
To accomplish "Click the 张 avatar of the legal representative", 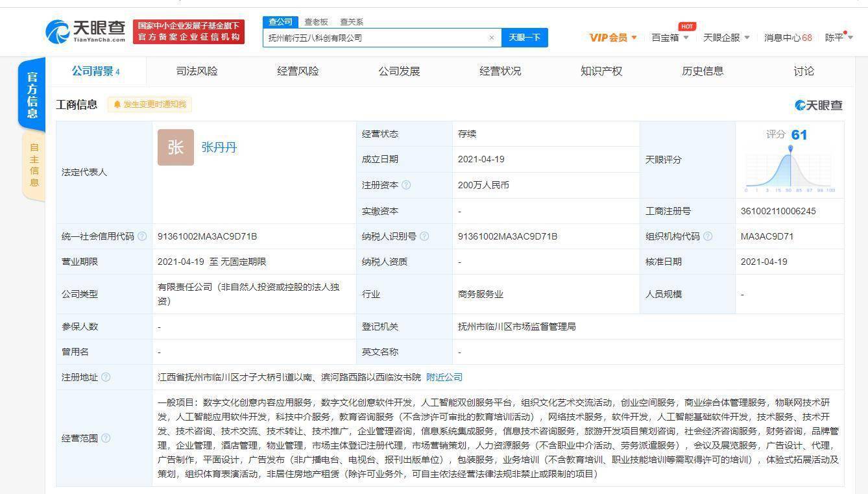I will click(x=176, y=147).
